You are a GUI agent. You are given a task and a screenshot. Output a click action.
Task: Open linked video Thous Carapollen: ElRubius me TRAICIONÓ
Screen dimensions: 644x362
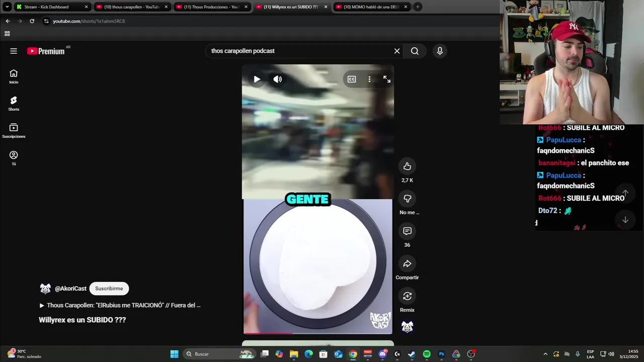pos(120,305)
